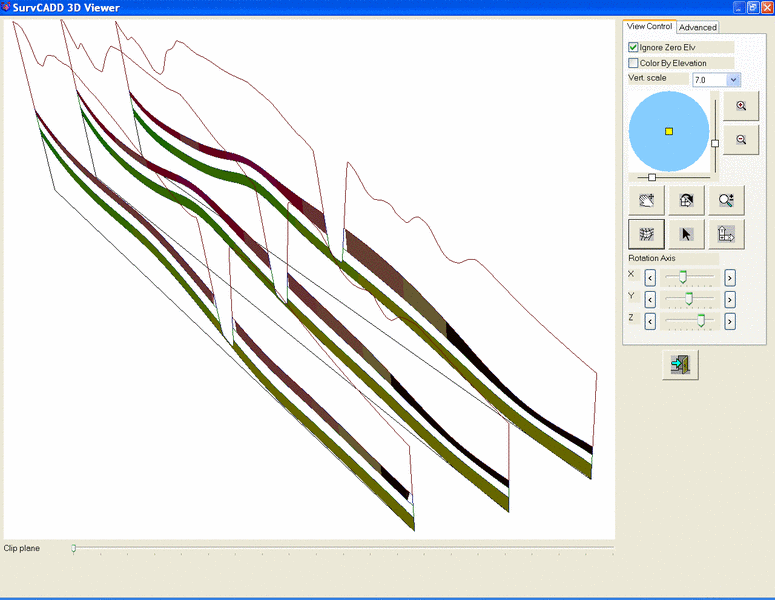775x600 pixels.
Task: Click the axis arrows tool button
Action: [x=726, y=234]
